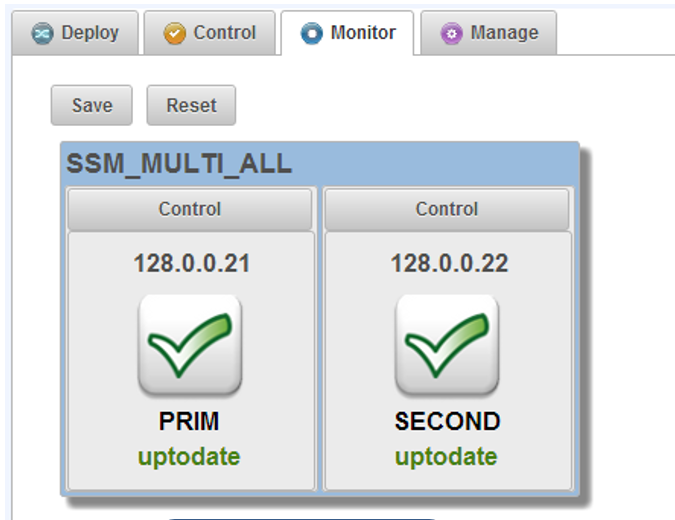The height and width of the screenshot is (520, 675).
Task: Click the Deploy tab's blue shuffle icon
Action: (x=42, y=33)
